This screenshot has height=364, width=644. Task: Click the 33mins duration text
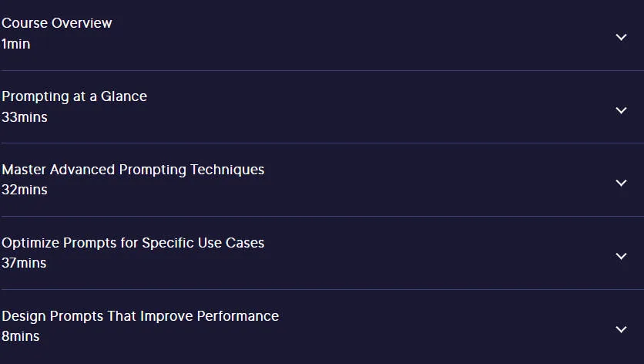tap(24, 117)
